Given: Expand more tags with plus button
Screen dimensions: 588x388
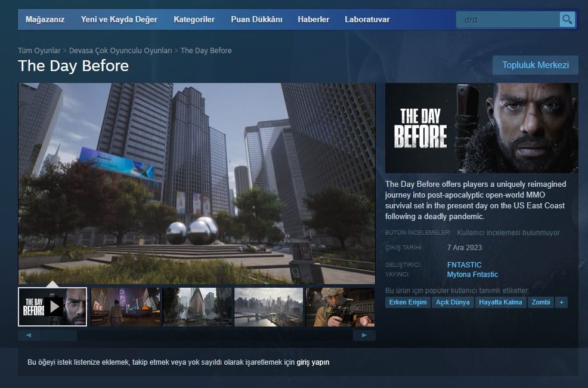Looking at the screenshot, I should 561,302.
